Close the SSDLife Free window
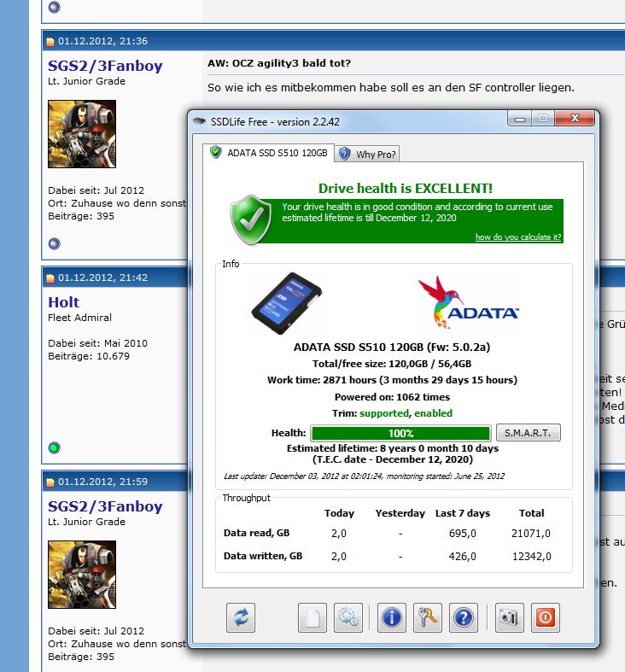The height and width of the screenshot is (672, 625). pyautogui.click(x=575, y=119)
